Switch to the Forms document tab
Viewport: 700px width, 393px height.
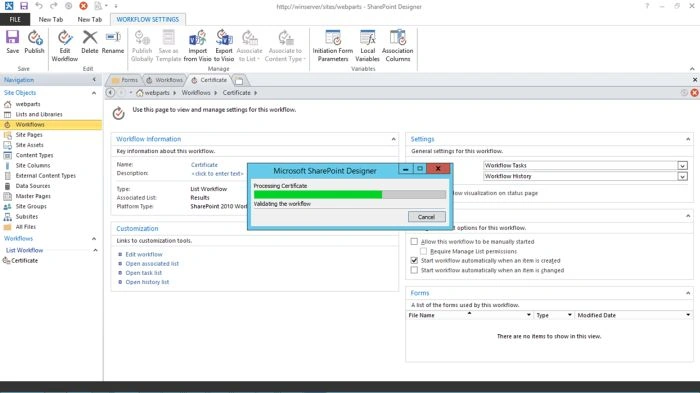pyautogui.click(x=125, y=80)
